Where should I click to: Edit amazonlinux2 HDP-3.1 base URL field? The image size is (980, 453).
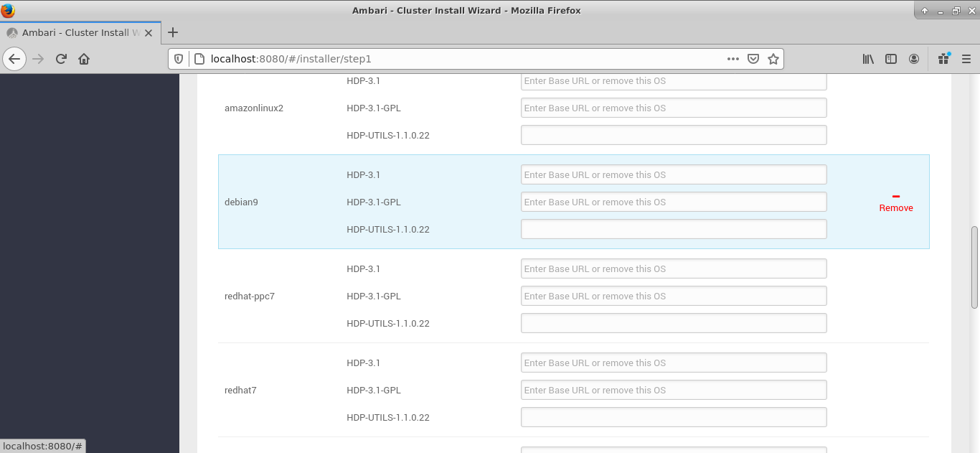pos(674,81)
